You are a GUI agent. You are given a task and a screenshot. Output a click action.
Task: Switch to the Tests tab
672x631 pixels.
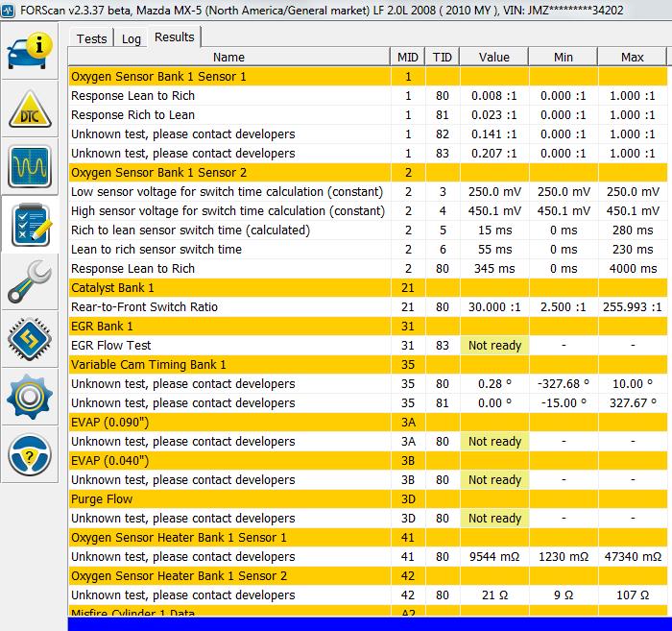[91, 38]
